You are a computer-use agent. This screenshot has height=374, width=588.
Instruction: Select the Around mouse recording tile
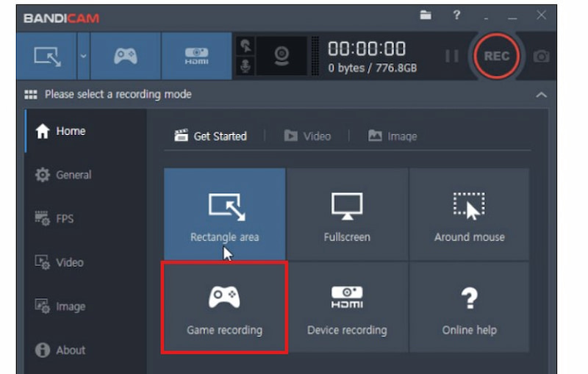click(469, 215)
